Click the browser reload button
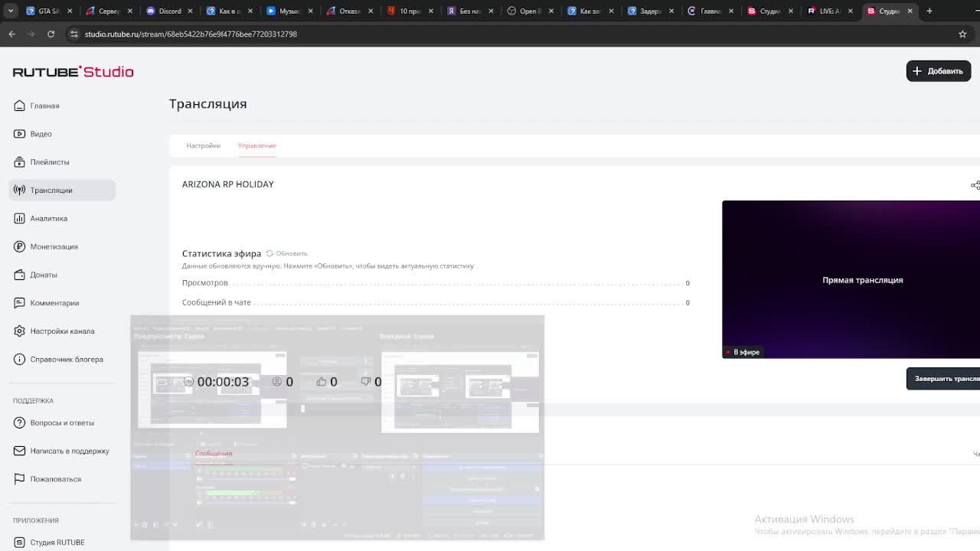Viewport: 980px width, 551px height. coord(51,34)
